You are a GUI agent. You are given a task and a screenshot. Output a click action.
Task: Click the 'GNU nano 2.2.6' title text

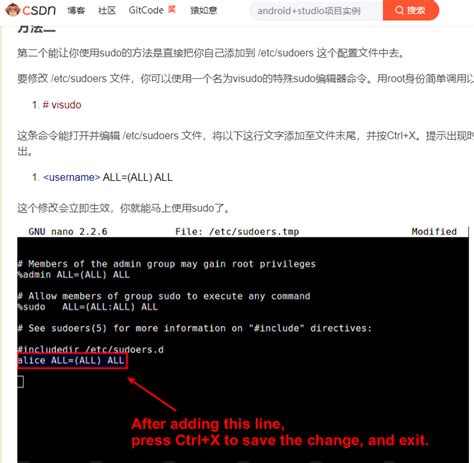click(x=68, y=232)
